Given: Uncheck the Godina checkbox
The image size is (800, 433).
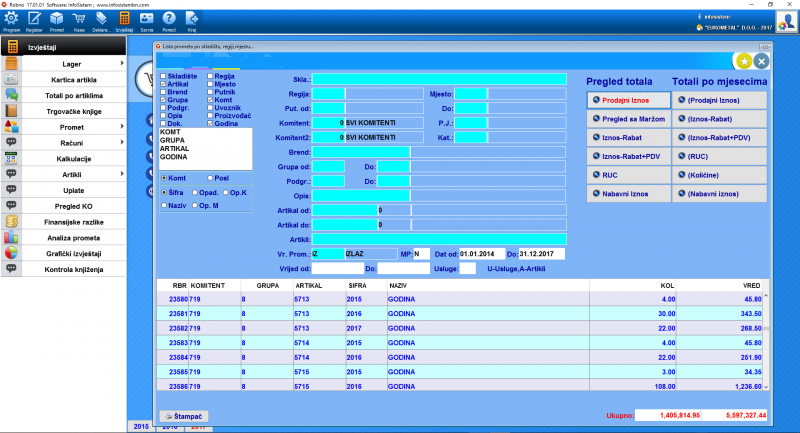Looking at the screenshot, I should point(210,124).
